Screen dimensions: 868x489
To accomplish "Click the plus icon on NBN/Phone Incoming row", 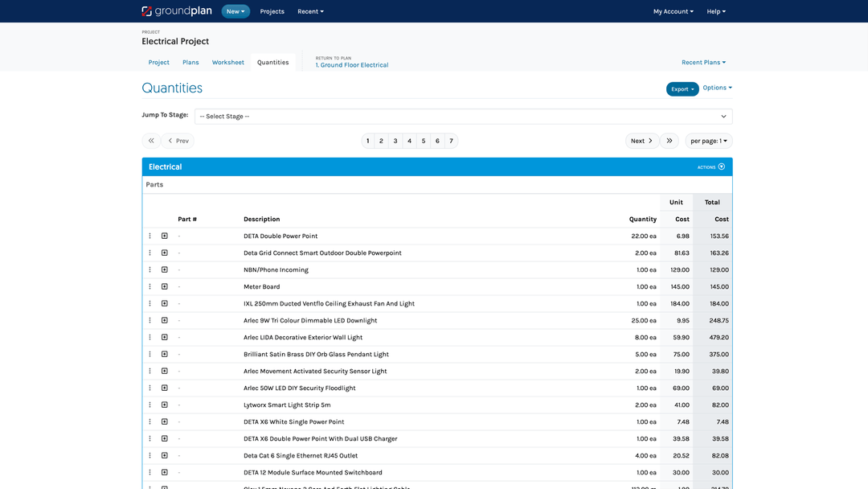I will point(165,269).
